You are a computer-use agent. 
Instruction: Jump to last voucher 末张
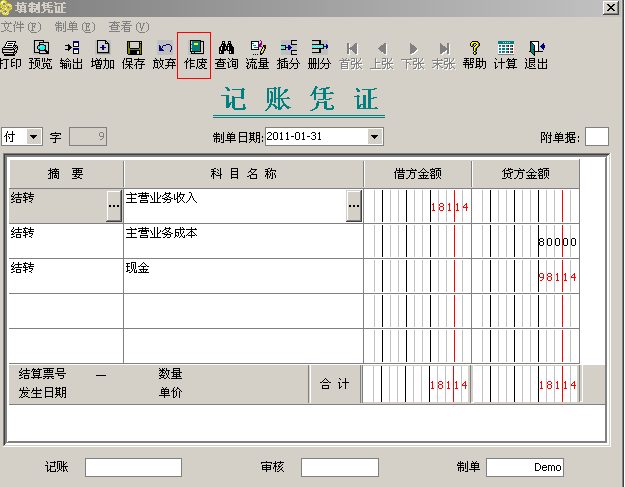pos(444,55)
